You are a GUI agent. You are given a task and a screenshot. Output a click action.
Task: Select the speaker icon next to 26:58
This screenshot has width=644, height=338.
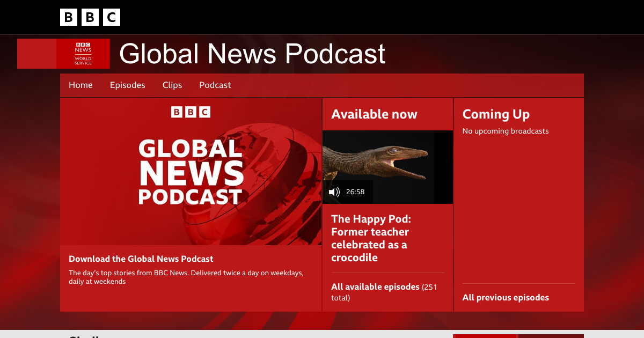[x=335, y=192]
